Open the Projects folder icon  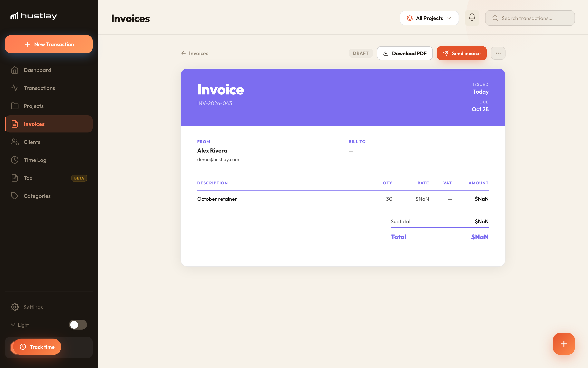(14, 106)
